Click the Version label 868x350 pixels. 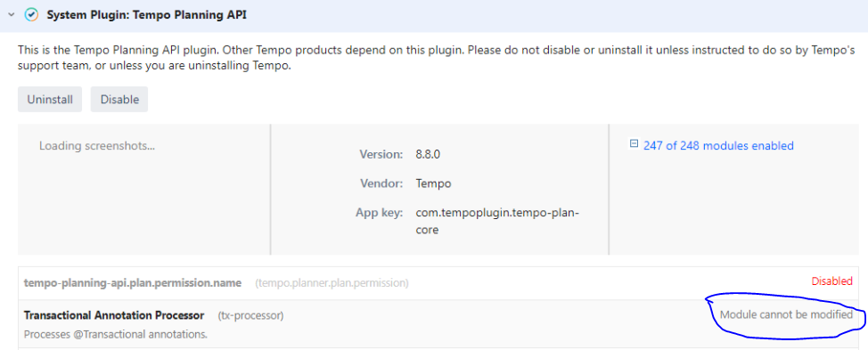pyautogui.click(x=381, y=155)
